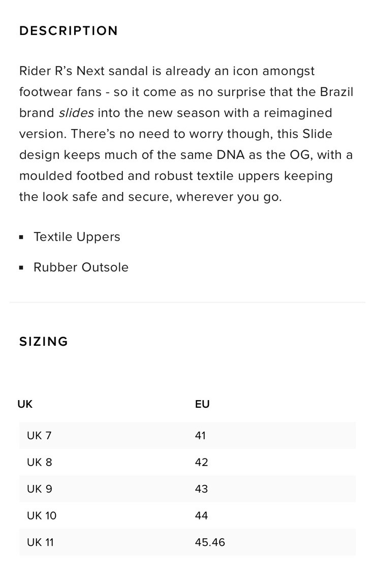
Task: Select the UK 11 size row
Action: [x=188, y=542]
